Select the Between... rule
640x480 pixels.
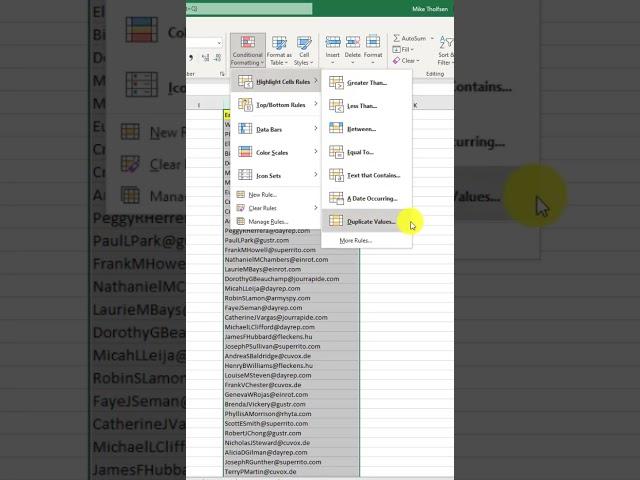tap(367, 129)
